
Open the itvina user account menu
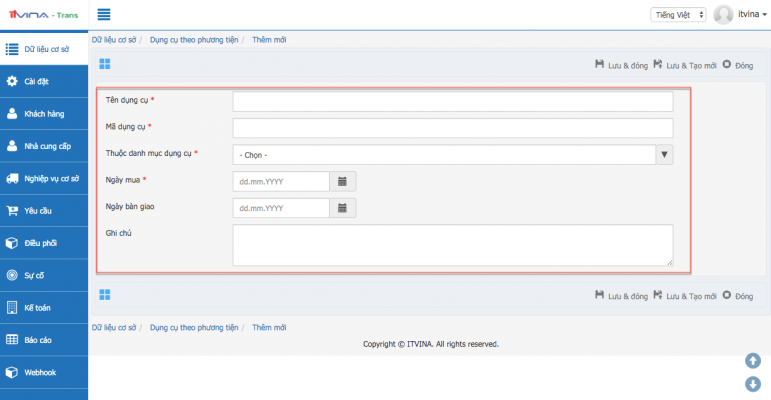click(x=752, y=14)
